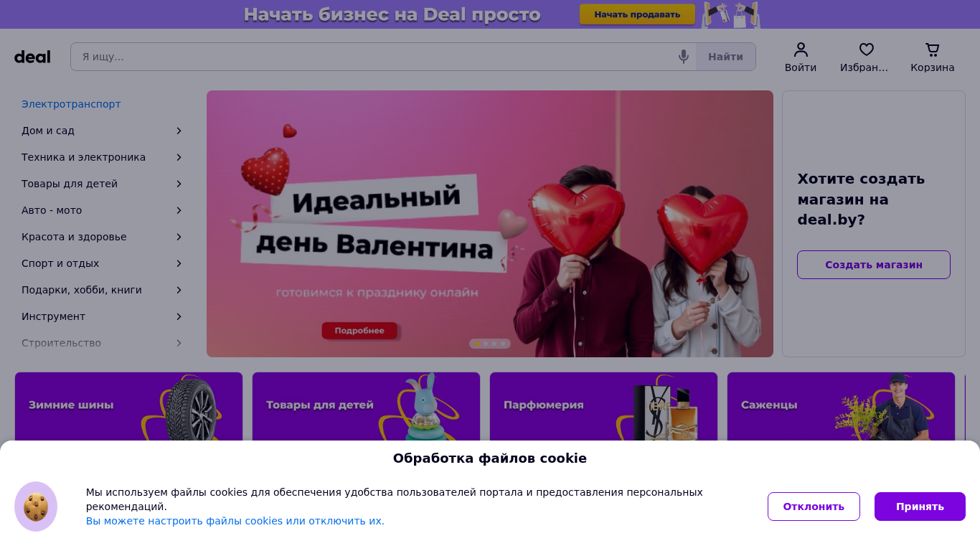Viewport: 980px width, 551px height.
Task: Open cookie settings link
Action: (235, 521)
